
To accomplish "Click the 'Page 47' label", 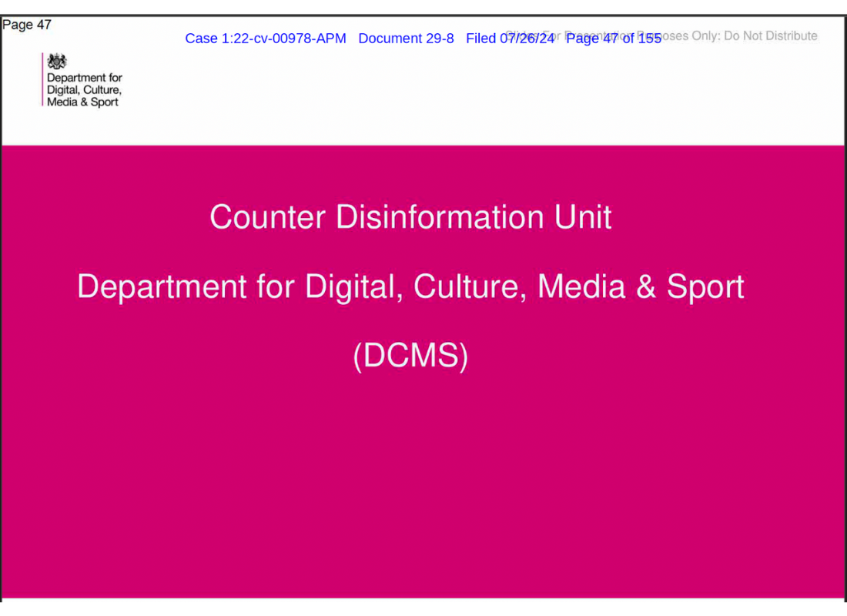I will pos(26,25).
